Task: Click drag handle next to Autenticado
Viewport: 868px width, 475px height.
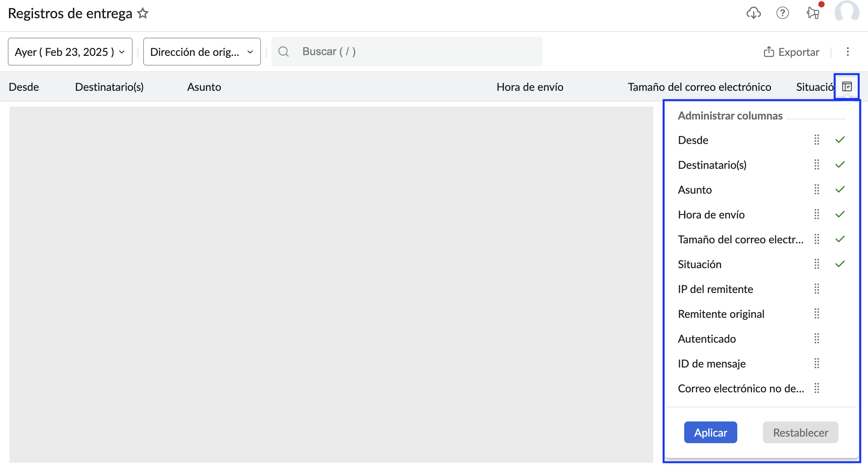Action: (817, 338)
